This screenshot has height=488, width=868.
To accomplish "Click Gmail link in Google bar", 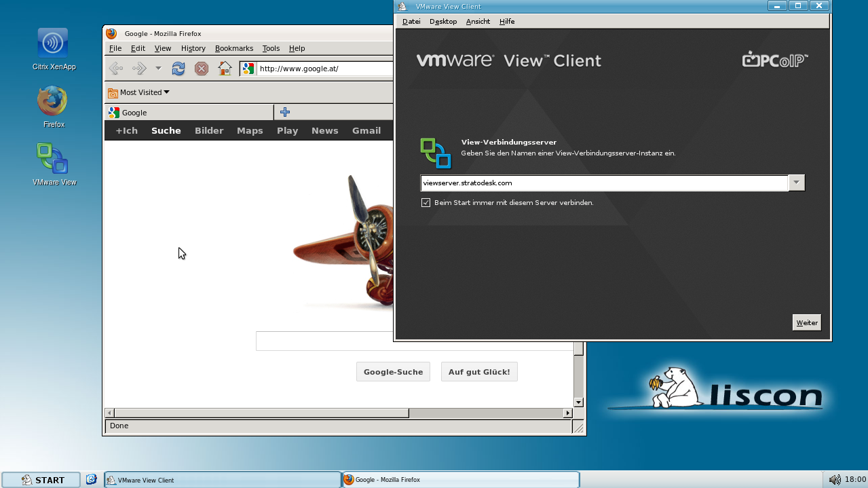I will (x=366, y=130).
